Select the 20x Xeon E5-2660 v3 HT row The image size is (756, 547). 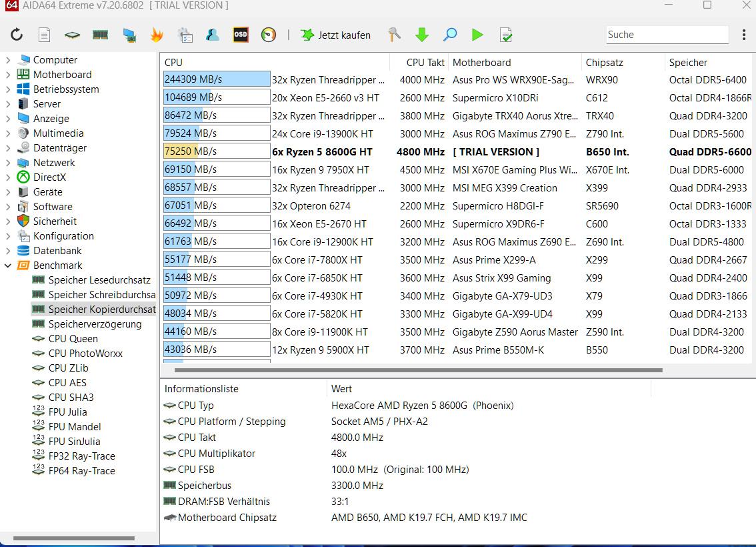(457, 98)
